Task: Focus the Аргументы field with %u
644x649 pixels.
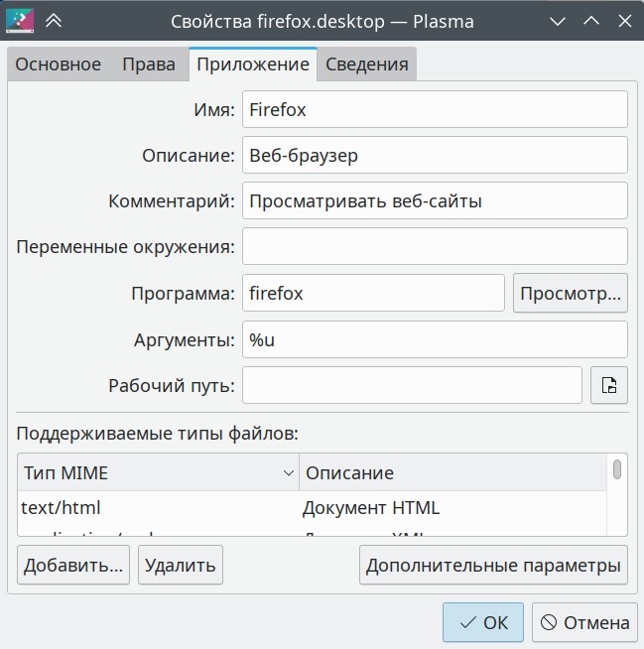Action: point(435,339)
